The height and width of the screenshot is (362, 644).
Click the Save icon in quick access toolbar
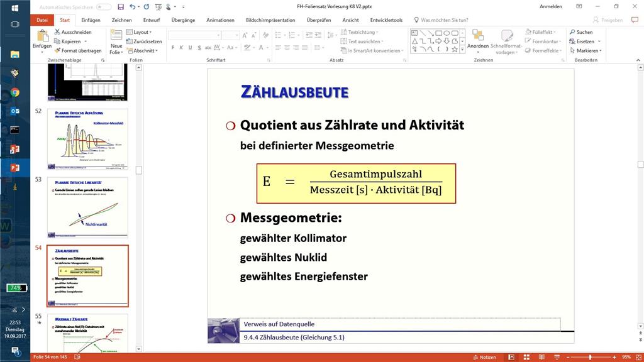tap(121, 6)
